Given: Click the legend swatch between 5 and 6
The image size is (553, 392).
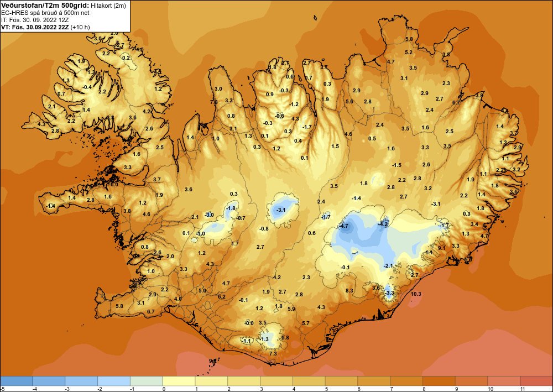Looking at the screenshot, I should click(x=341, y=381).
